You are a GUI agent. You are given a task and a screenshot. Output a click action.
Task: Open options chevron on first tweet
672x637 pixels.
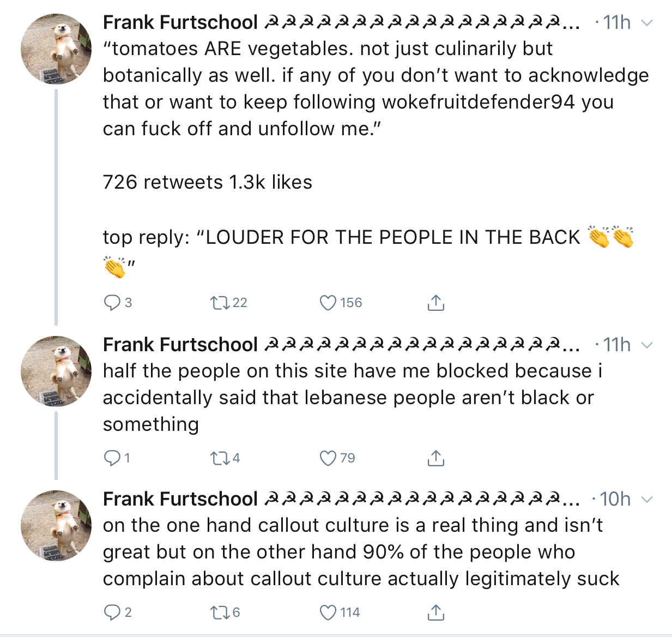(x=646, y=23)
